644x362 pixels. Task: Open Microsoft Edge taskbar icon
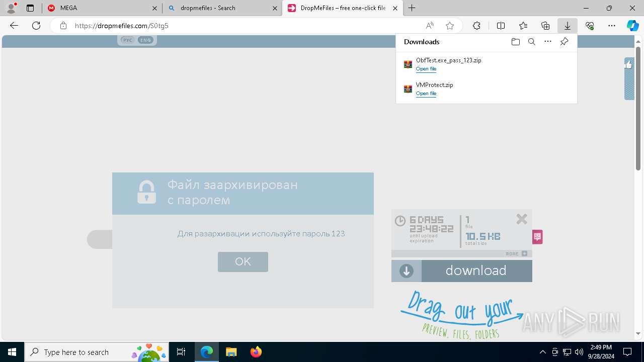click(x=207, y=352)
